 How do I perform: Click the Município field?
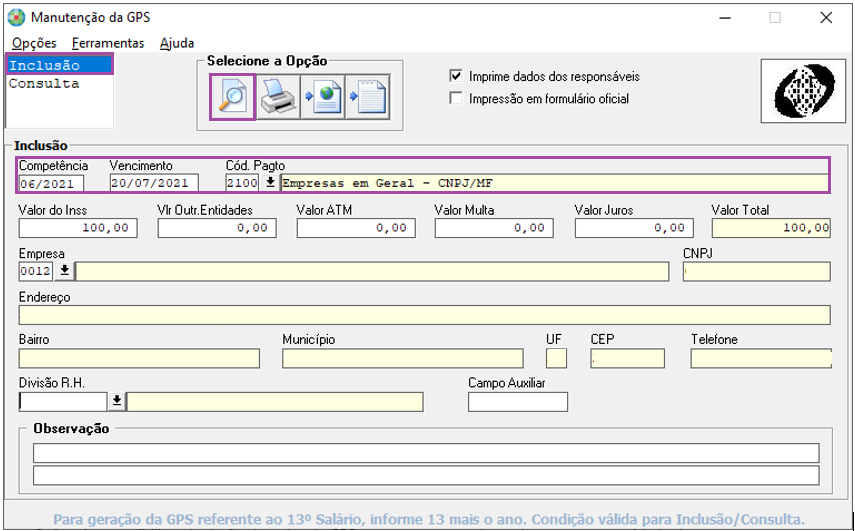coord(403,359)
